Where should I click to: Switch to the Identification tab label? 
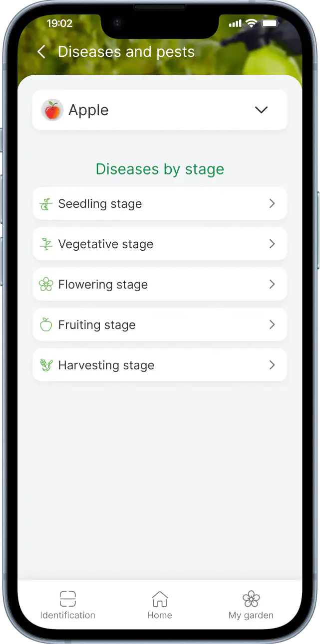pyautogui.click(x=67, y=615)
